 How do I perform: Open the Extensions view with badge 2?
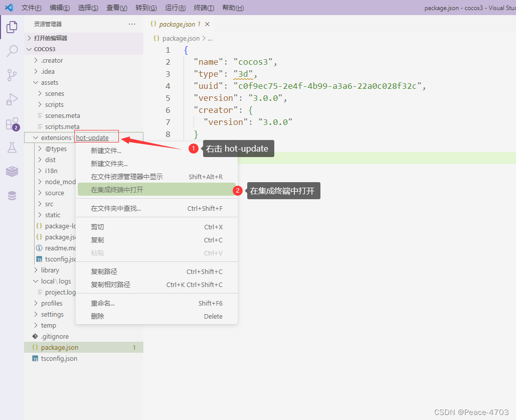point(13,124)
